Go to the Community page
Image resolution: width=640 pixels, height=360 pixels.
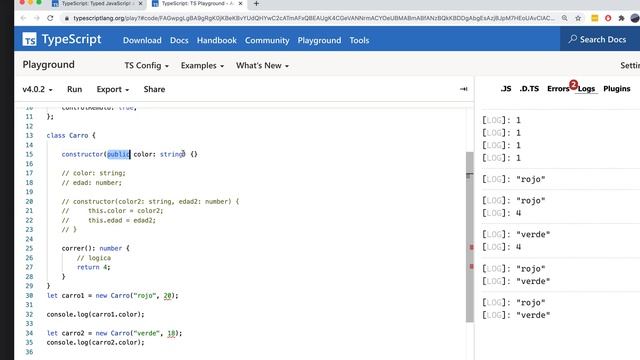pos(267,40)
